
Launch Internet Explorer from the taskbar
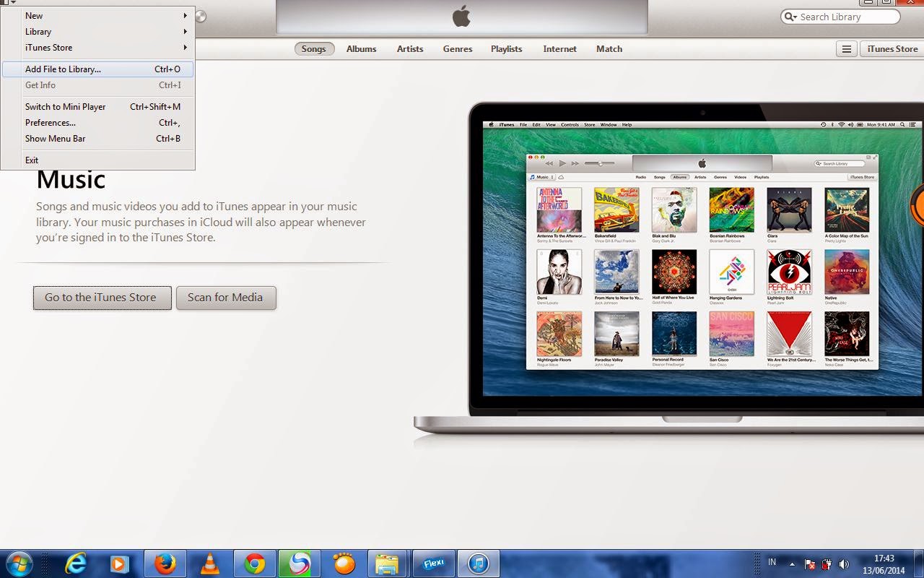click(76, 564)
